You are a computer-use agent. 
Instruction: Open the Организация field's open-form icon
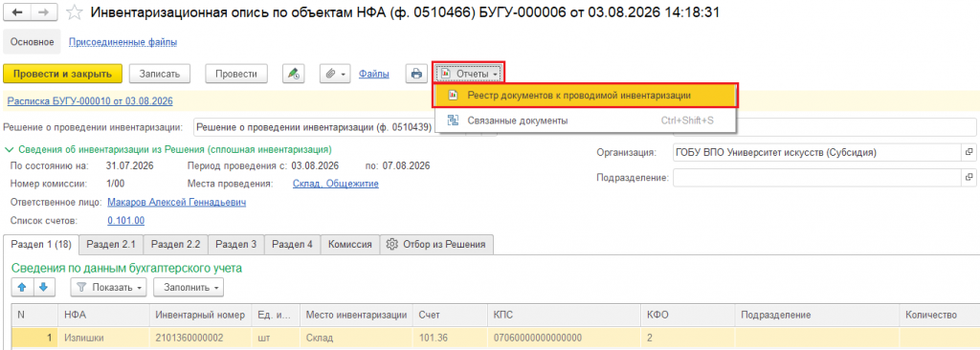click(x=969, y=152)
